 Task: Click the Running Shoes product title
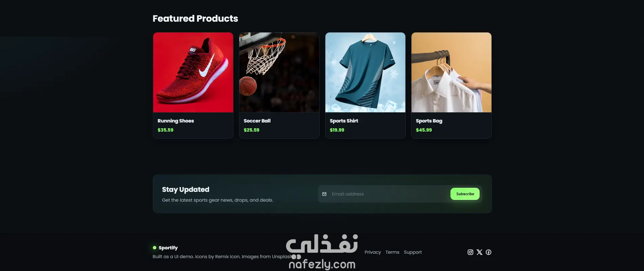click(x=176, y=121)
